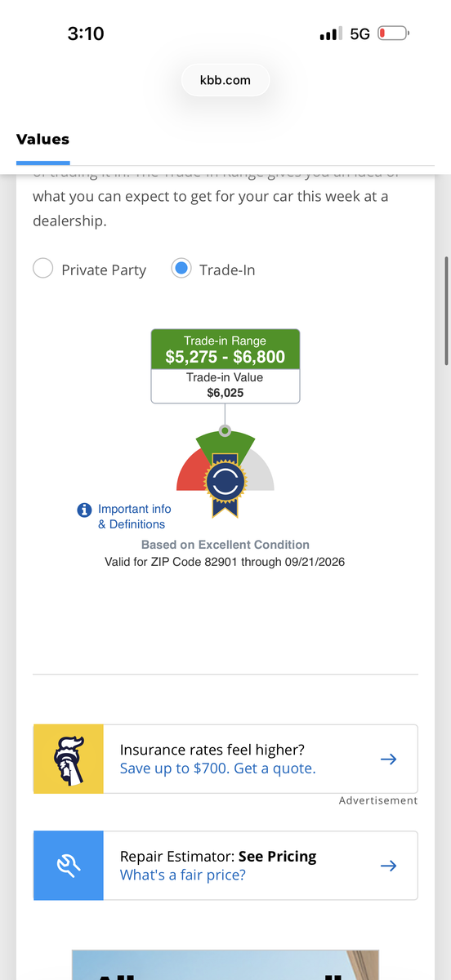This screenshot has width=451, height=980.
Task: Tap the arrow on insurance quote card
Action: tap(389, 759)
